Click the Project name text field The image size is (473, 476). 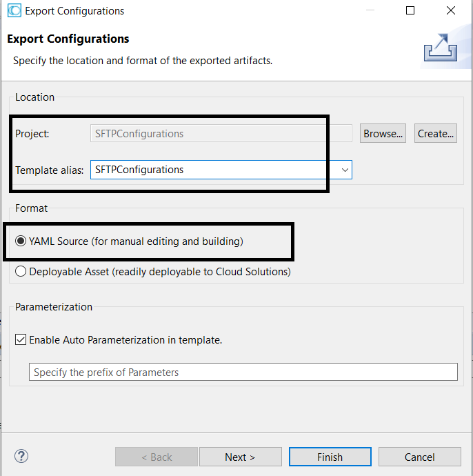[221, 134]
